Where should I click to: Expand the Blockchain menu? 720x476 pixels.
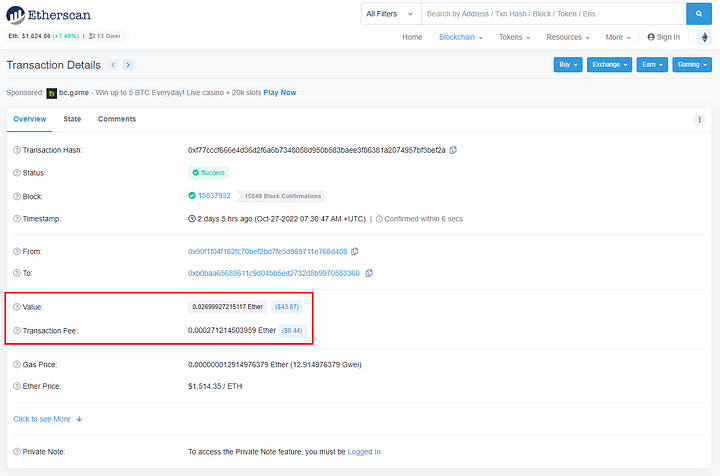pos(460,37)
